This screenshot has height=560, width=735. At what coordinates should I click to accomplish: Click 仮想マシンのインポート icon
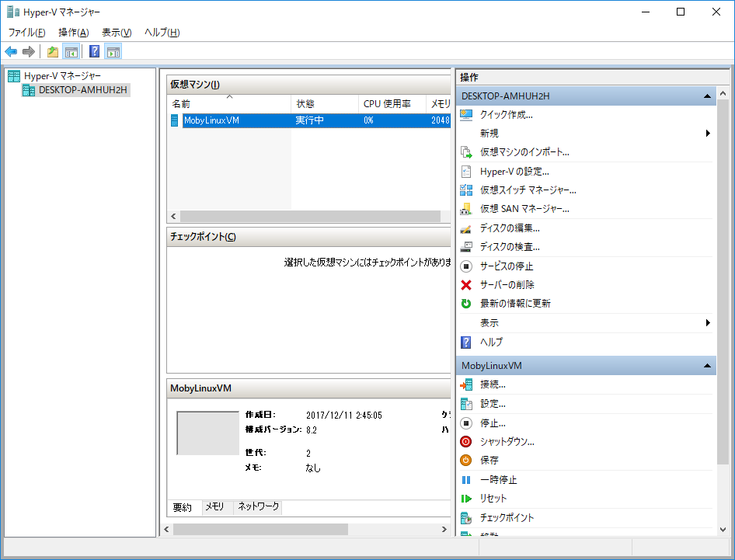(466, 152)
